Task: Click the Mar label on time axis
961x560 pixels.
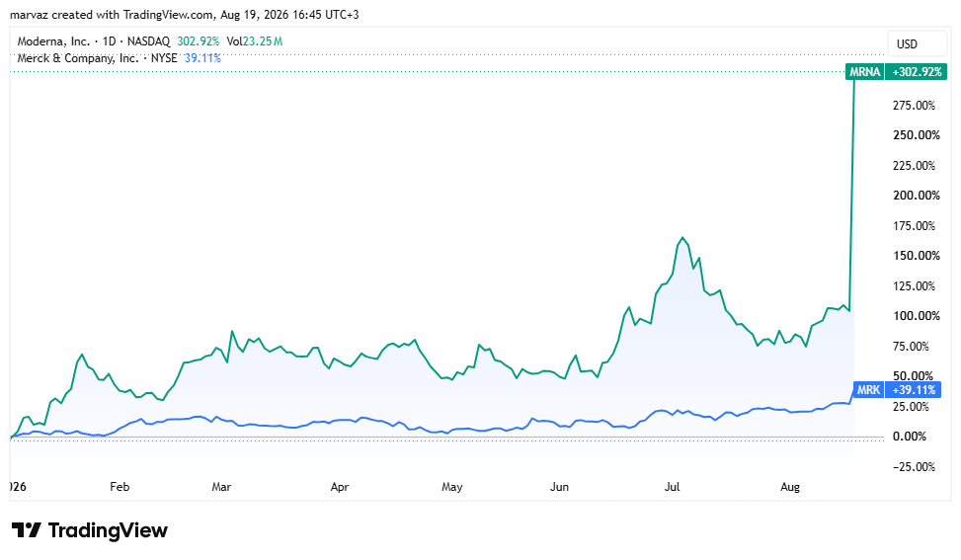Action: click(221, 487)
